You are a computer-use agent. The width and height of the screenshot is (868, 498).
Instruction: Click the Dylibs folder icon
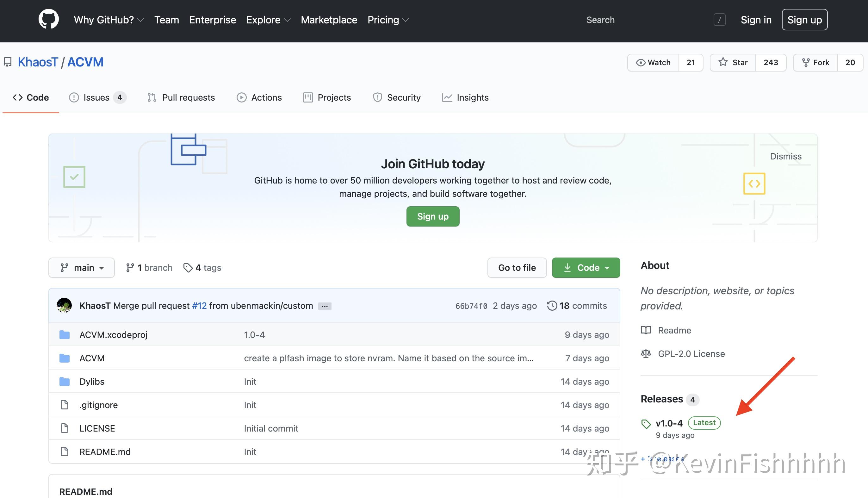coord(64,381)
